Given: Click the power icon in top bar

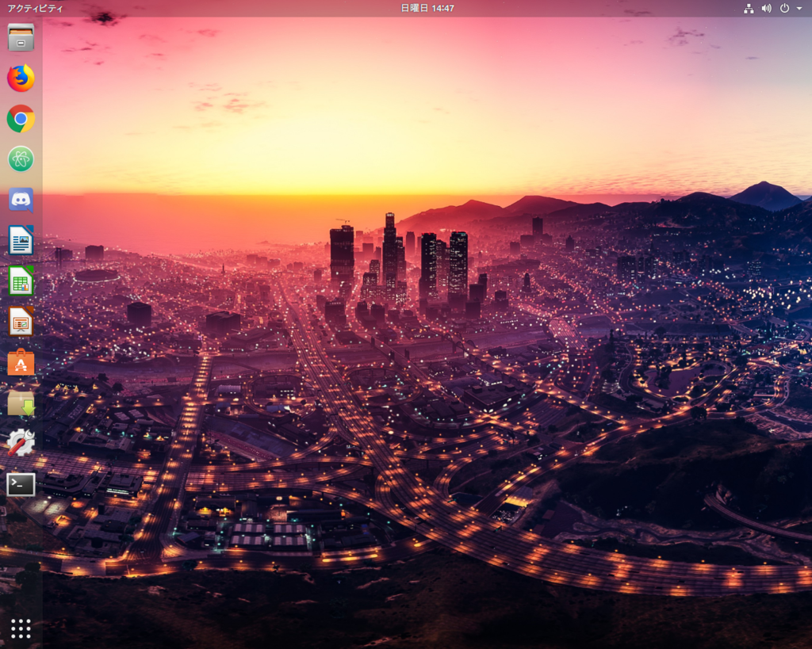Looking at the screenshot, I should [x=784, y=8].
